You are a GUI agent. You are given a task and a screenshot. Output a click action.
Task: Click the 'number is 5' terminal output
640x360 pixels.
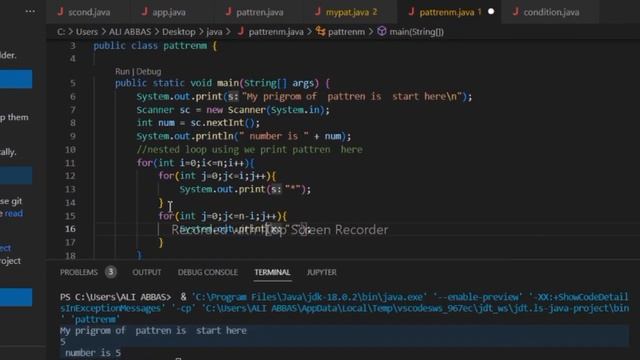(x=93, y=353)
